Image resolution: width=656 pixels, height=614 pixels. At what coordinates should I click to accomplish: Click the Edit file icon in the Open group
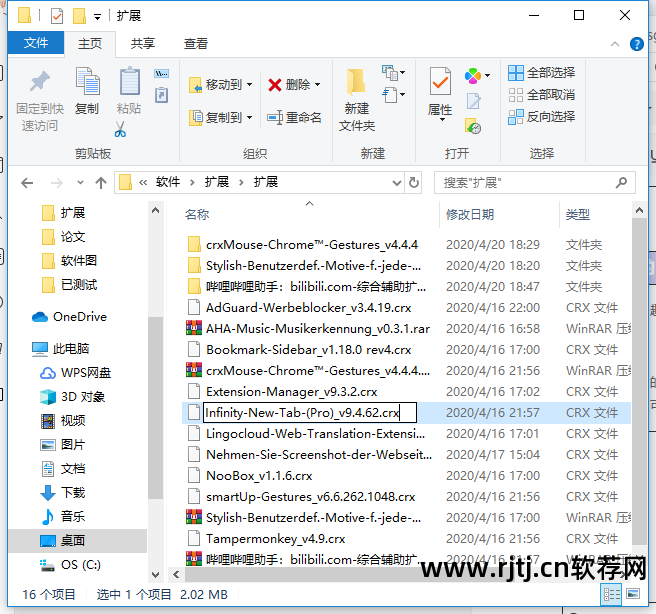(473, 102)
